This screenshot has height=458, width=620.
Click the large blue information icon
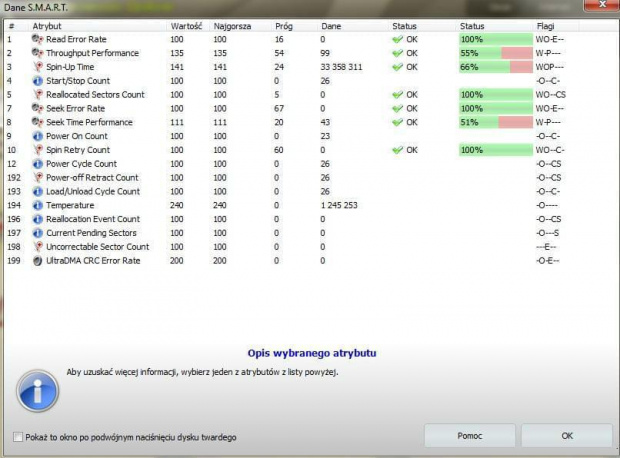click(x=38, y=391)
